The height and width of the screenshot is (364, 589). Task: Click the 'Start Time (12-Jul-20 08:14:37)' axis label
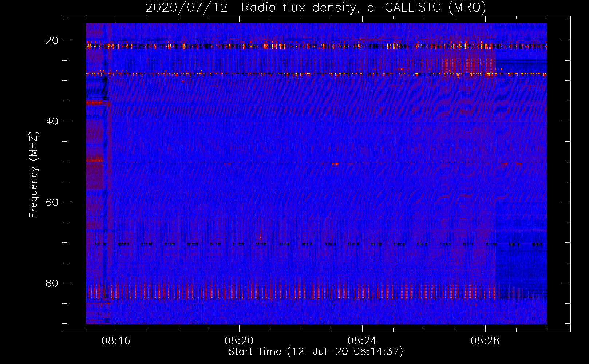click(316, 352)
